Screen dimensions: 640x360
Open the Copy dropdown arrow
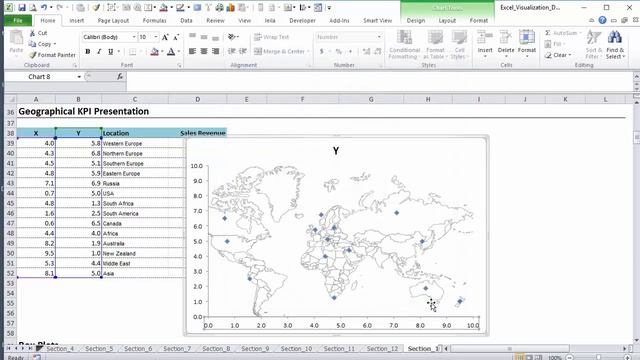pos(55,44)
